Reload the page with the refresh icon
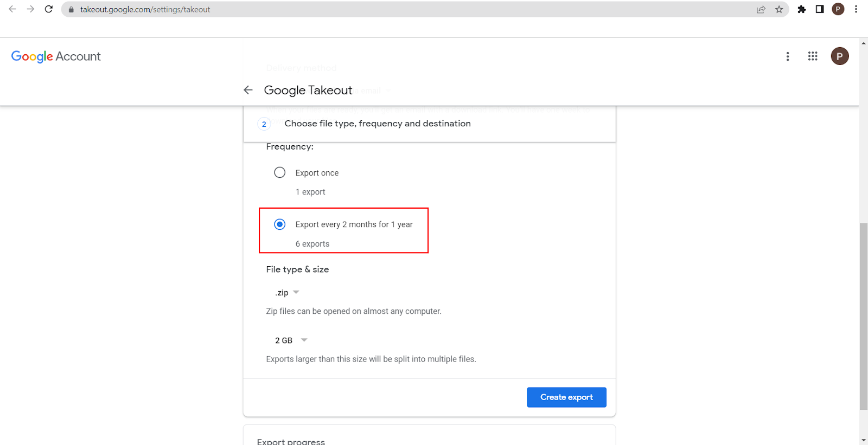 pyautogui.click(x=49, y=9)
